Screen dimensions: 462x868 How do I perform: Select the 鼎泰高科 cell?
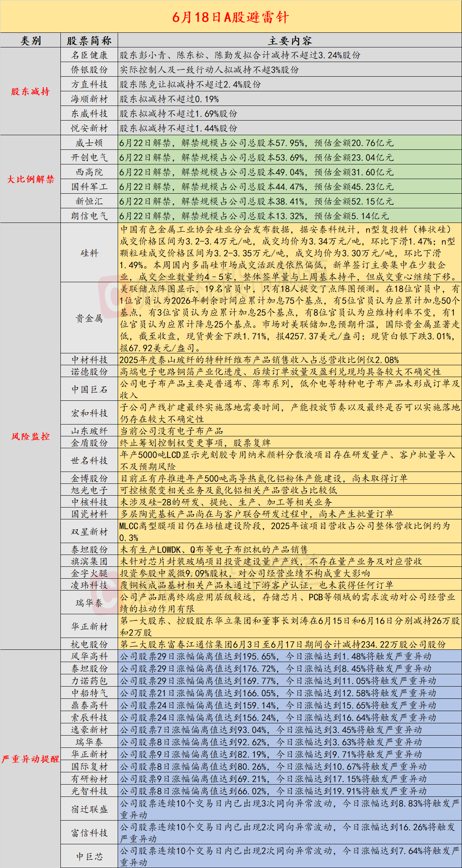tap(89, 705)
